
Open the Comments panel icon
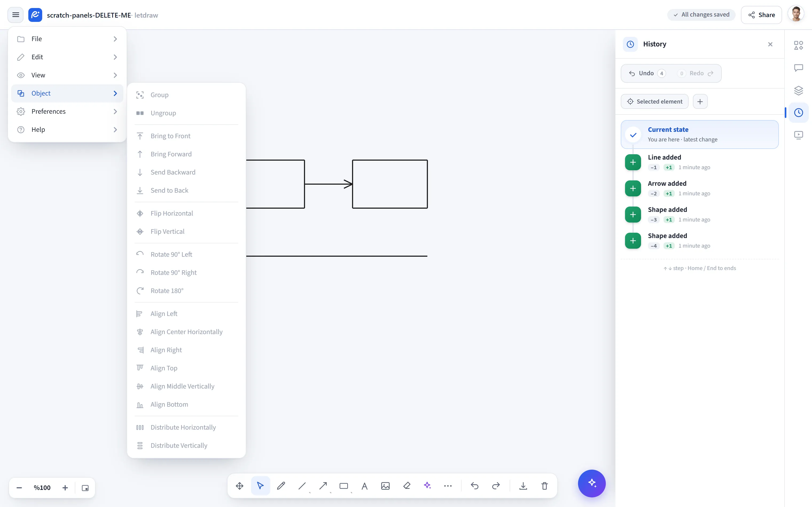[798, 68]
